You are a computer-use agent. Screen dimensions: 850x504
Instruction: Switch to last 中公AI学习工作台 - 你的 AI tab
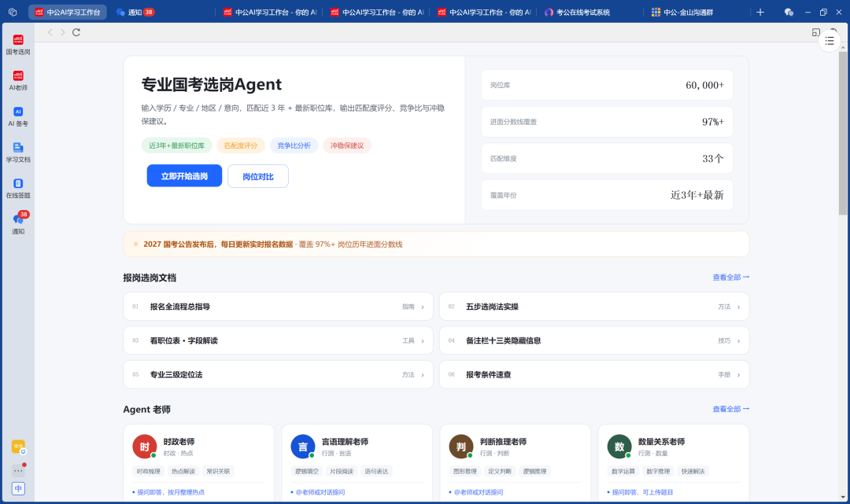click(x=485, y=12)
